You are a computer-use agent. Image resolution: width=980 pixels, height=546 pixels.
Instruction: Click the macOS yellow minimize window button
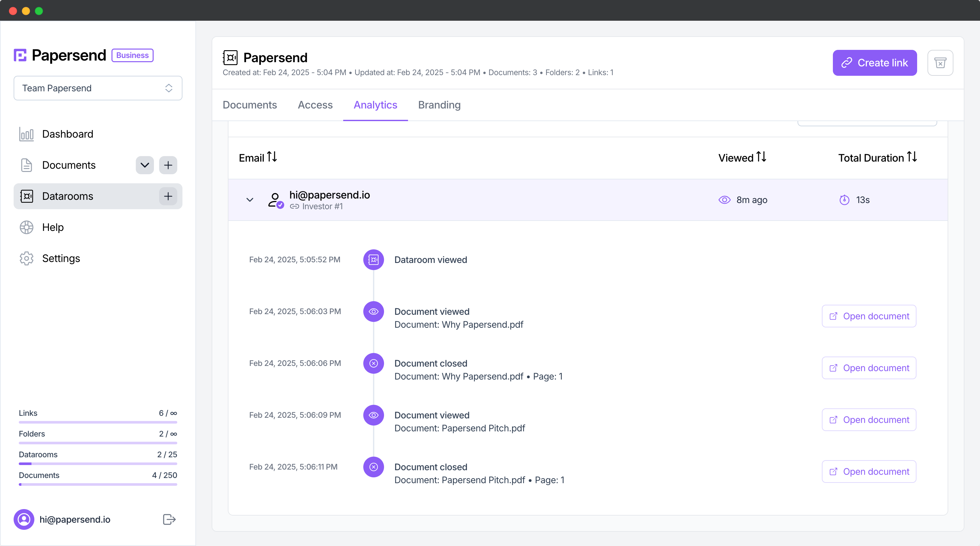click(x=26, y=11)
